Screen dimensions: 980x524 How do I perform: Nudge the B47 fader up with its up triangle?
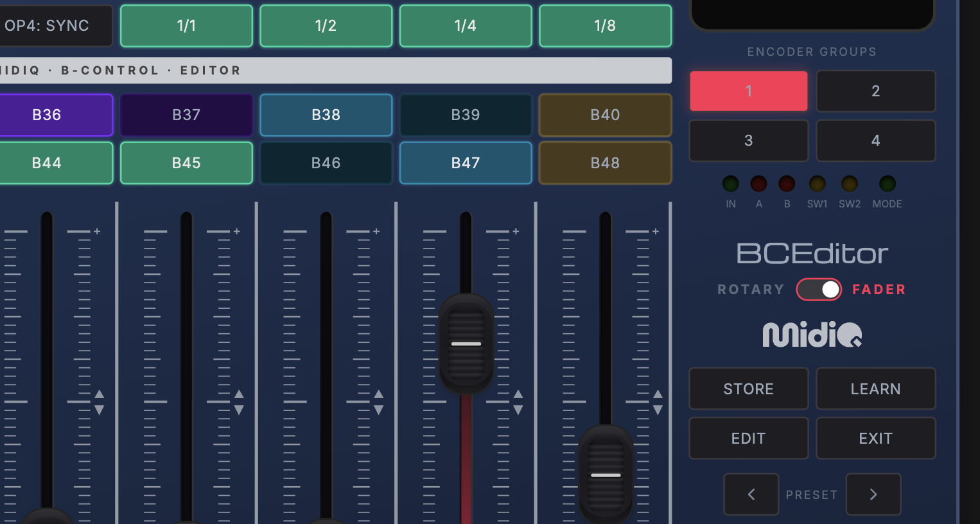(518, 394)
